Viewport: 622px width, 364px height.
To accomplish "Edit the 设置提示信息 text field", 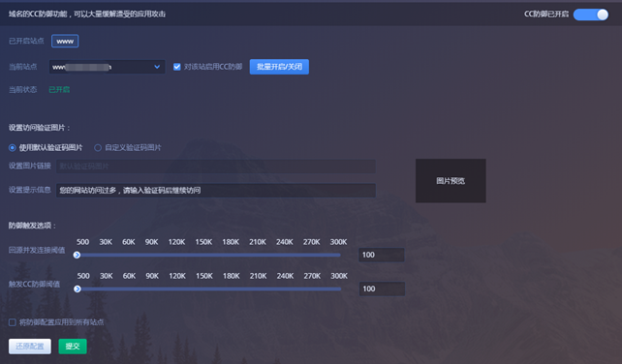I will [x=216, y=191].
